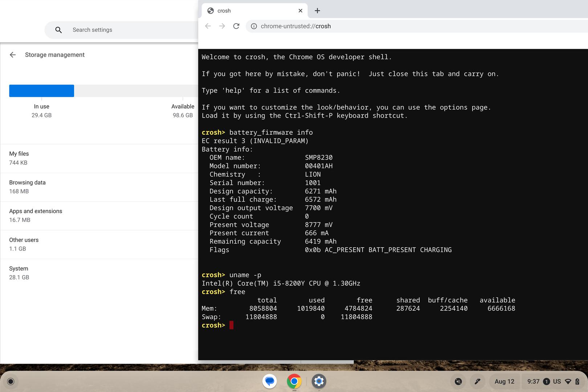Click the blue In use storage bar
This screenshot has width=588, height=392.
[x=41, y=91]
